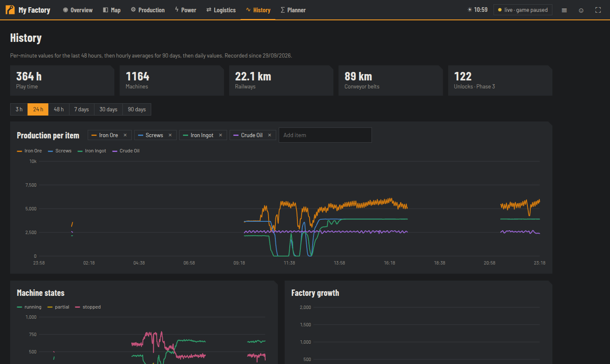The image size is (610, 364).
Task: Toggle Screws series in chart legend
Action: point(60,151)
